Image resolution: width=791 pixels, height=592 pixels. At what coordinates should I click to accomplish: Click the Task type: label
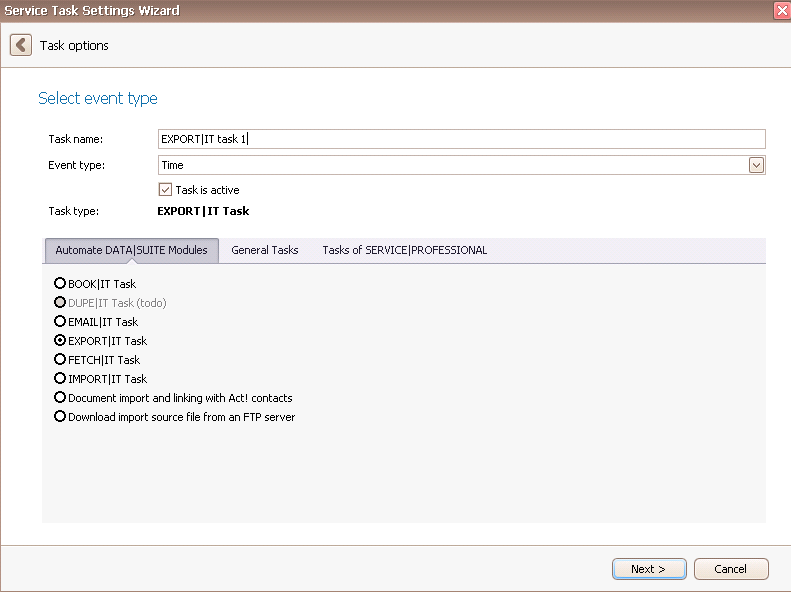[x=74, y=211]
